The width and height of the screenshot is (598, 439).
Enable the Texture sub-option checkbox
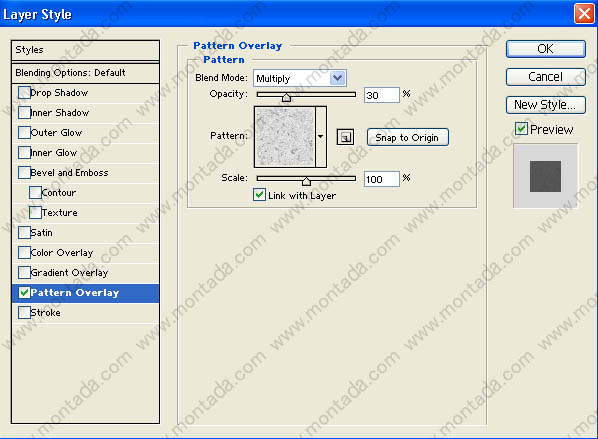(x=35, y=212)
